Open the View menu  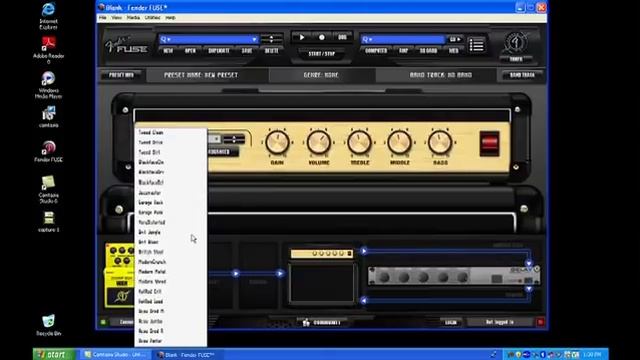point(117,18)
